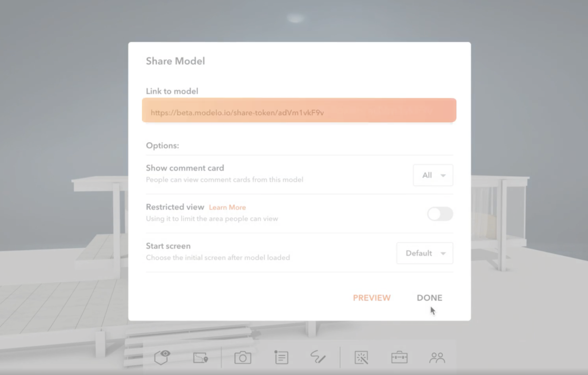Image resolution: width=588 pixels, height=375 pixels.
Task: Open the comment notes icon
Action: [281, 357]
